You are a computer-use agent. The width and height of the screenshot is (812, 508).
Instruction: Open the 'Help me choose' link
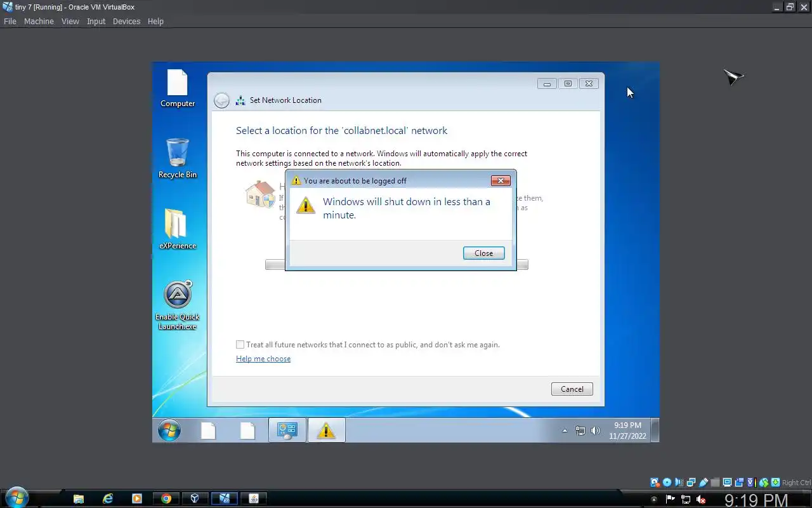(x=263, y=359)
